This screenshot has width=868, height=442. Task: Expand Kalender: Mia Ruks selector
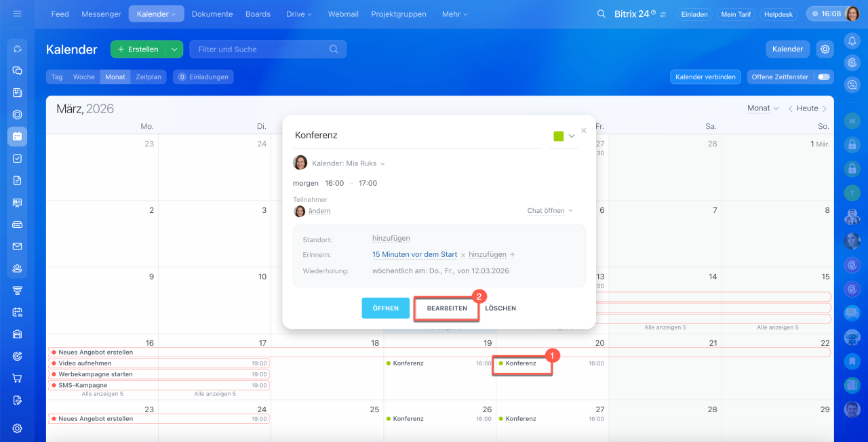[349, 163]
